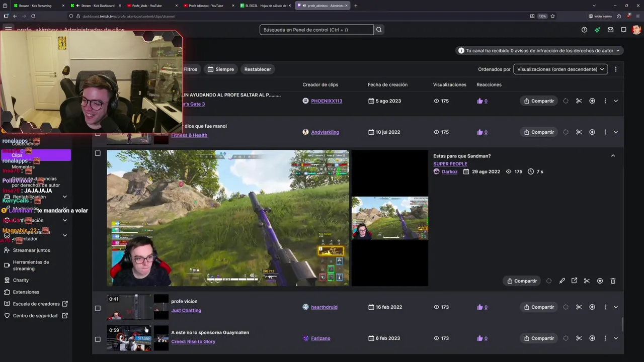Image resolution: width=644 pixels, height=362 pixels.
Task: Click the circled plus icon for Farizano clip
Action: point(592,338)
